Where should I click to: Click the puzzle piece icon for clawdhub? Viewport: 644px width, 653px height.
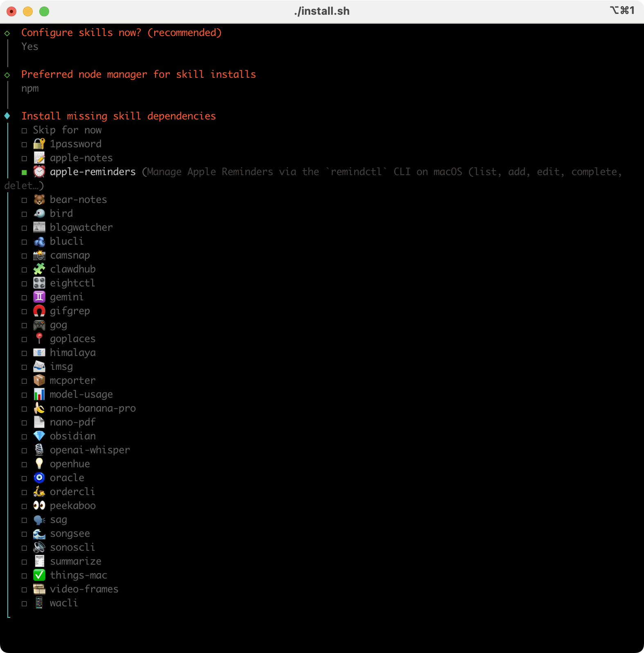(39, 269)
